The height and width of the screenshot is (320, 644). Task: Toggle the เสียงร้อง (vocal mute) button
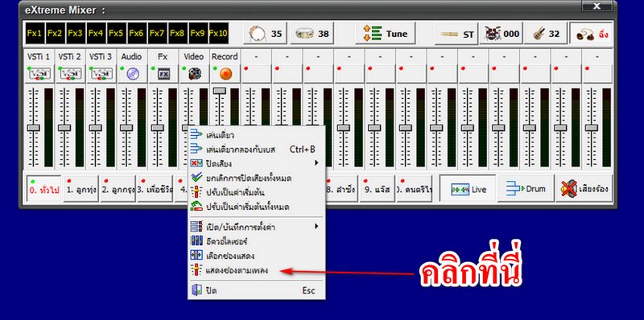(x=584, y=189)
